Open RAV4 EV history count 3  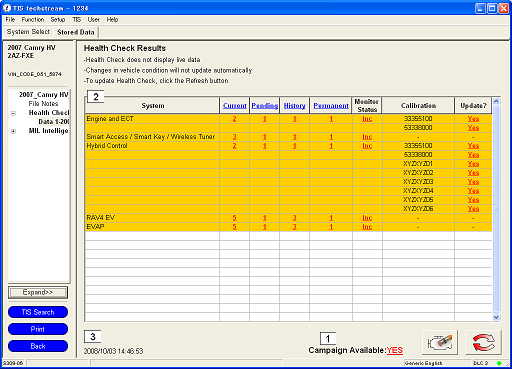click(294, 218)
